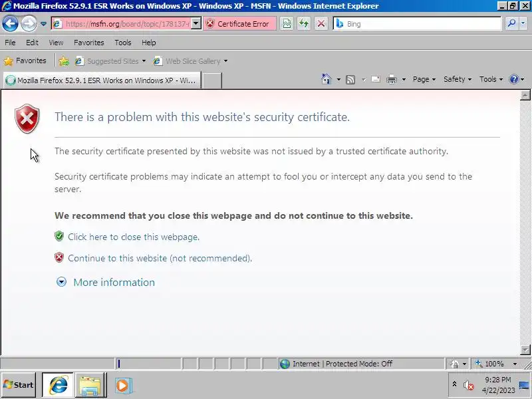The image size is (532, 399).
Task: Open the Page command bar menu
Action: (424, 79)
